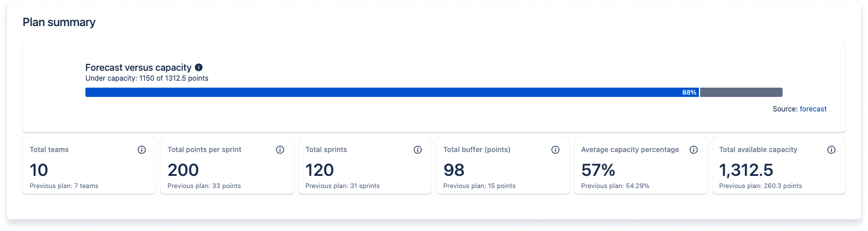This screenshot has height=231, width=868.
Task: Click the 120 total sprints value
Action: coord(320,170)
